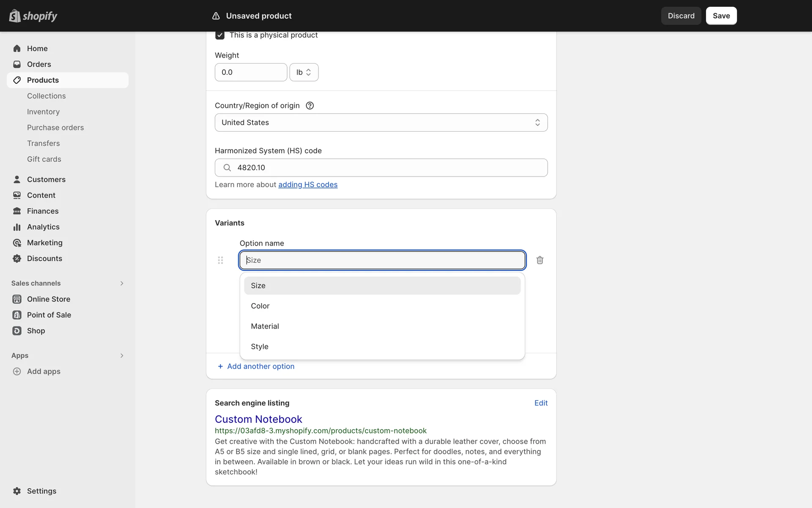Click the HS code search field
The height and width of the screenshot is (508, 812).
pos(389,168)
